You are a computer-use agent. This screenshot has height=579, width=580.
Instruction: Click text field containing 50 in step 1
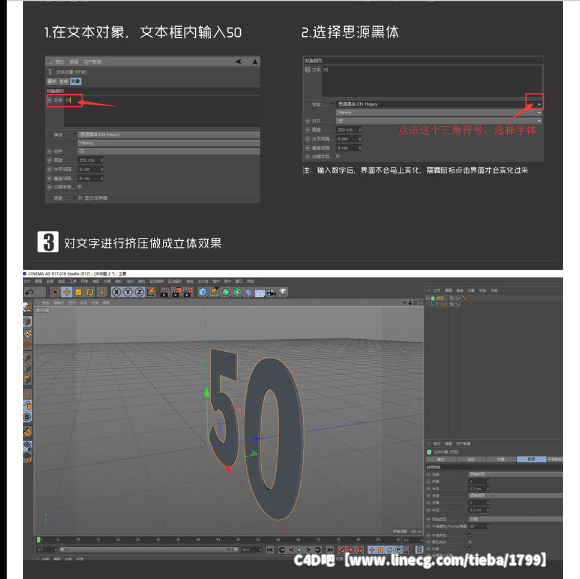162,111
